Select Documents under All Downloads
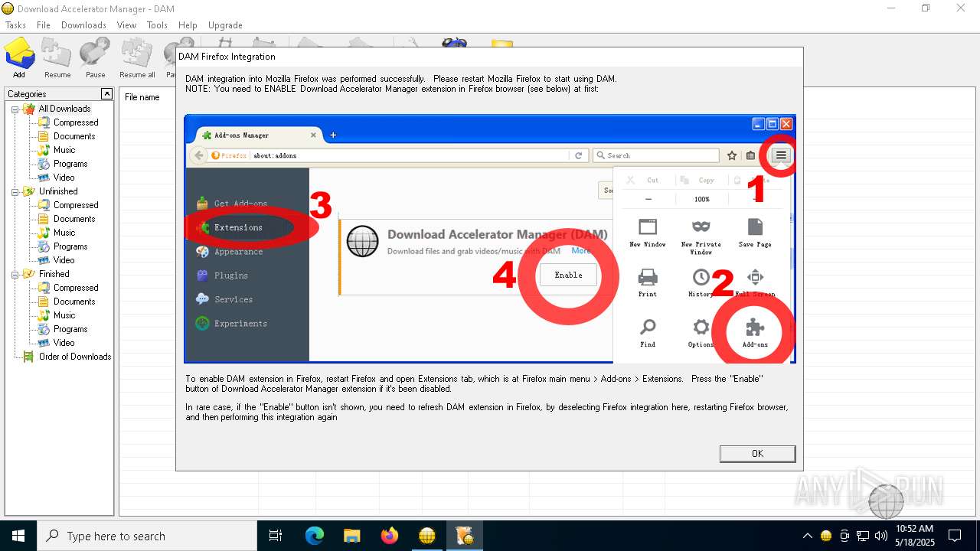Image resolution: width=980 pixels, height=551 pixels. [74, 136]
